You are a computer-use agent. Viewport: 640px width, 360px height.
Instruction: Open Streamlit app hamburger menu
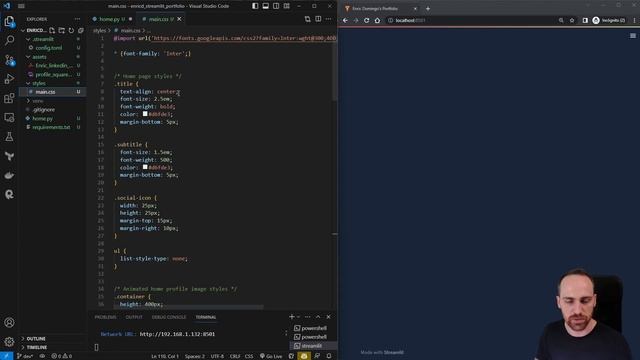[x=633, y=36]
